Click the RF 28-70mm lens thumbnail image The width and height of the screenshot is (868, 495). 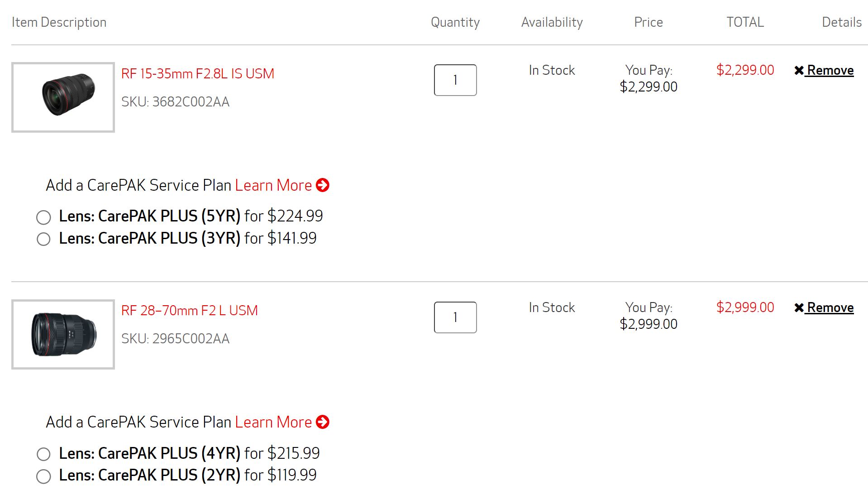coord(63,335)
